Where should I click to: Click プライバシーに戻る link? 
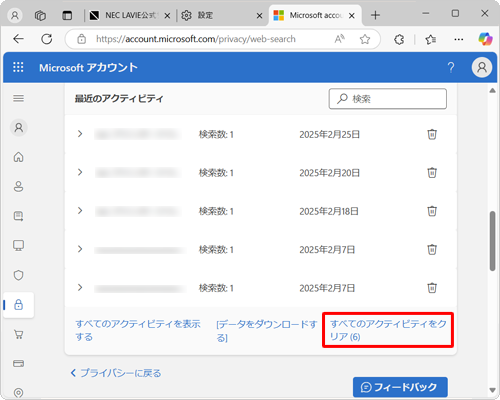[116, 373]
